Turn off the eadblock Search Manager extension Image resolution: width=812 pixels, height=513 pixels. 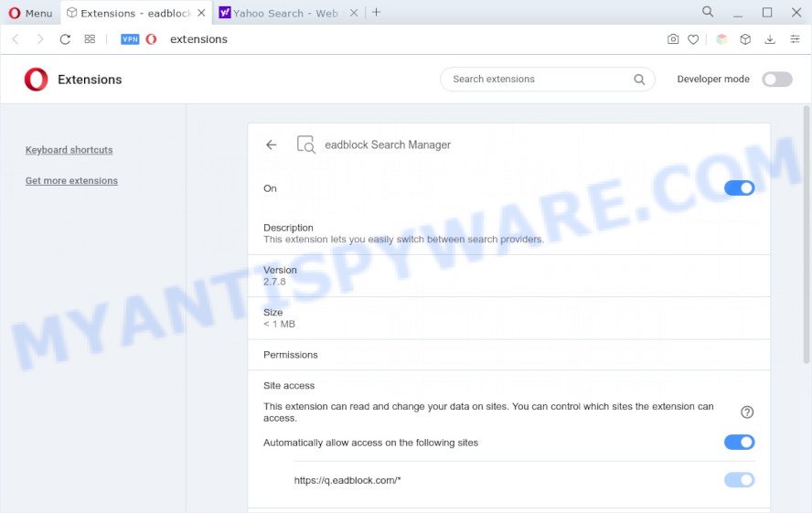click(739, 188)
